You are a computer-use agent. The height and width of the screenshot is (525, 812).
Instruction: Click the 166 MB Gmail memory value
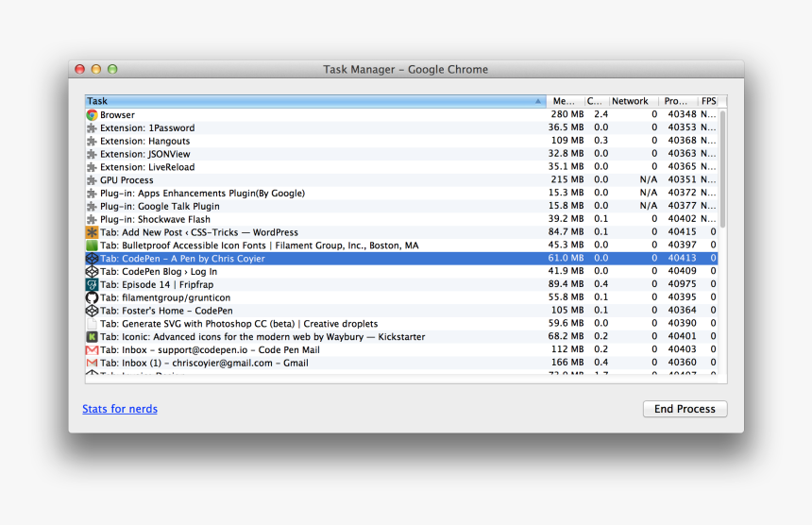567,362
